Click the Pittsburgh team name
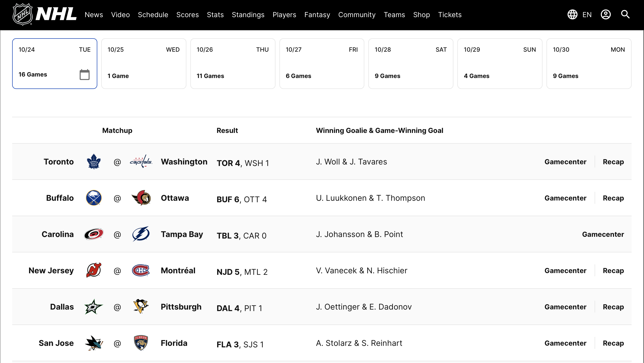This screenshot has height=363, width=644. (181, 307)
